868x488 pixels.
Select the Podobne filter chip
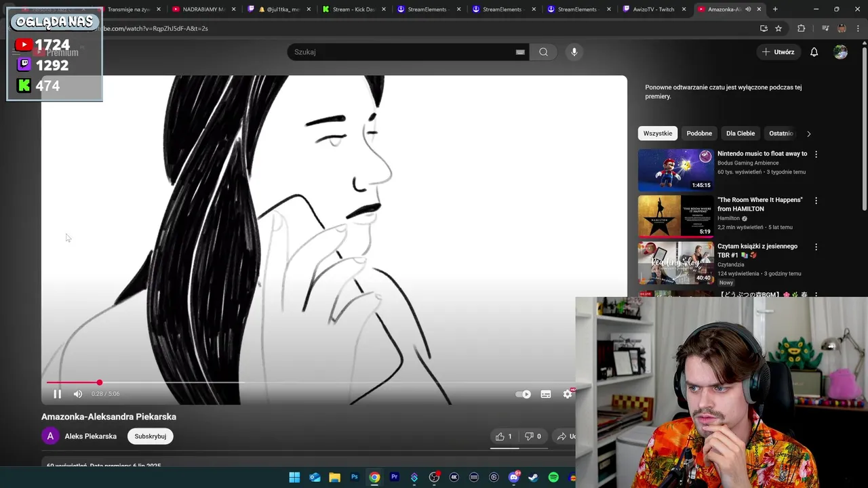tap(699, 134)
